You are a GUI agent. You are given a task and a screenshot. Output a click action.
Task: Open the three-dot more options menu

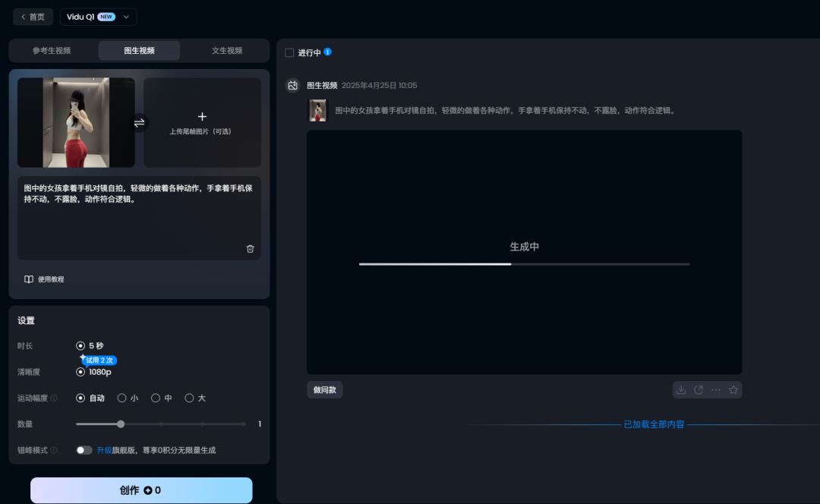pyautogui.click(x=716, y=389)
